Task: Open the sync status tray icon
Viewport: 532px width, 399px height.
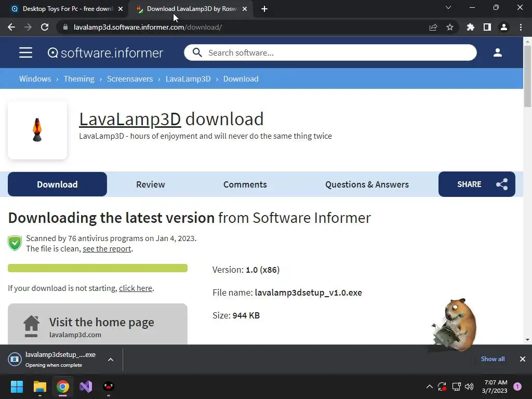Action: 442,387
